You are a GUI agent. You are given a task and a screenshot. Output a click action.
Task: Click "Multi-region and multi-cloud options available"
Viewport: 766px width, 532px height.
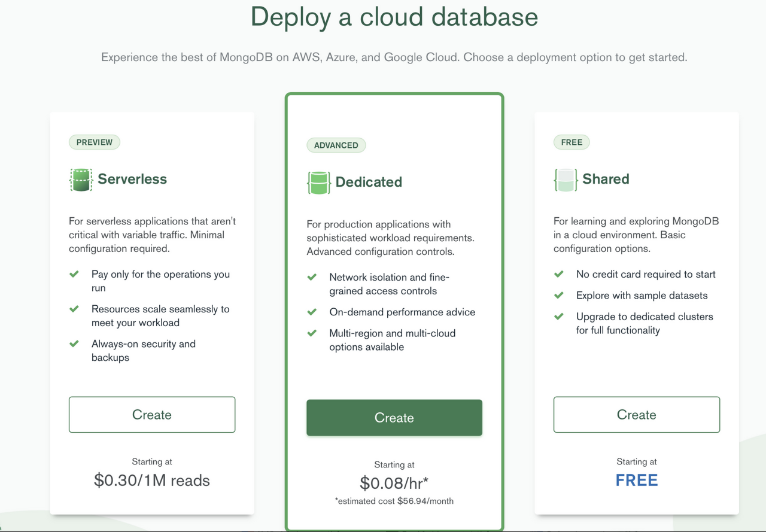pyautogui.click(x=393, y=340)
